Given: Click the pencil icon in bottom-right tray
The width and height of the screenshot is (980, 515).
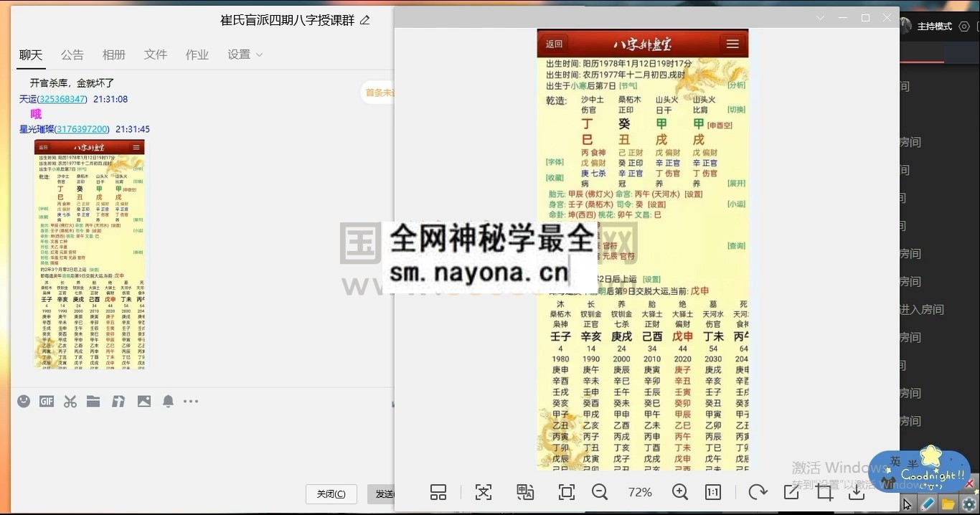Looking at the screenshot, I should pyautogui.click(x=928, y=505).
